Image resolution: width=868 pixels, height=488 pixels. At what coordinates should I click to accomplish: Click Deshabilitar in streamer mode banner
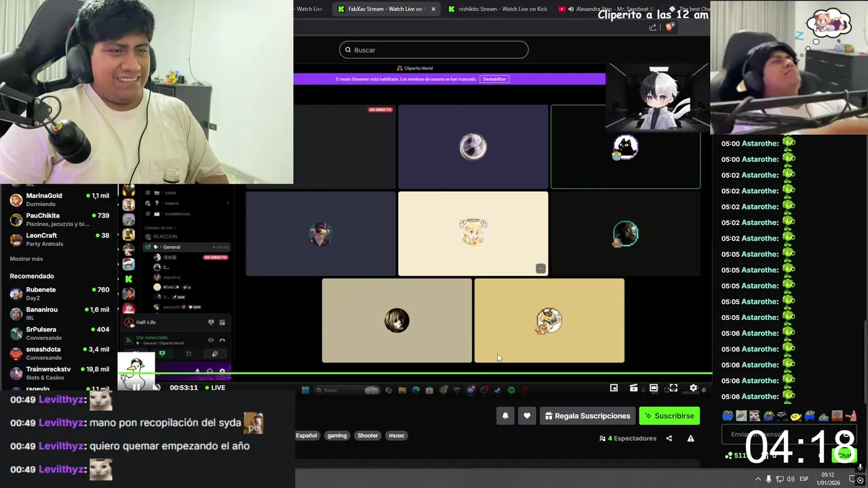tap(494, 79)
